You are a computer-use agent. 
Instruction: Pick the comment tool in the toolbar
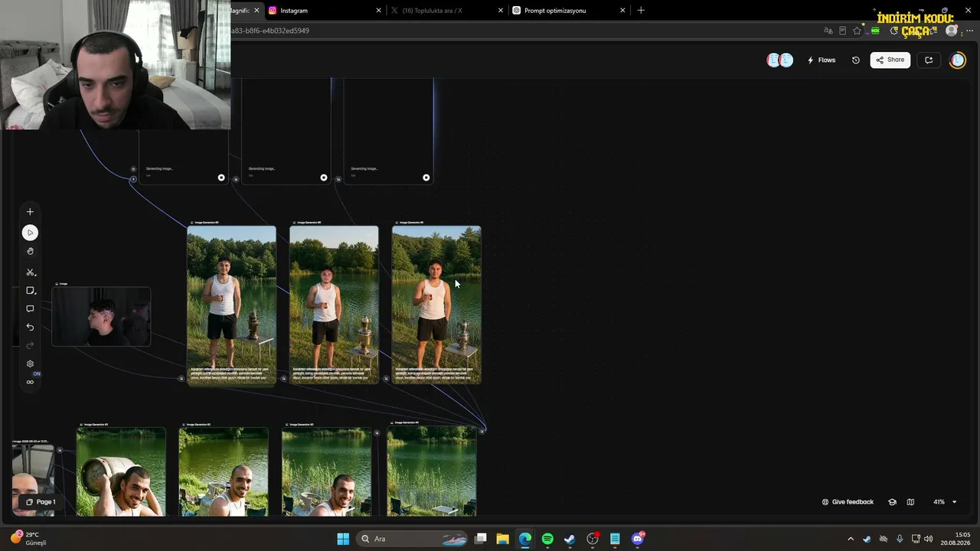coord(30,309)
